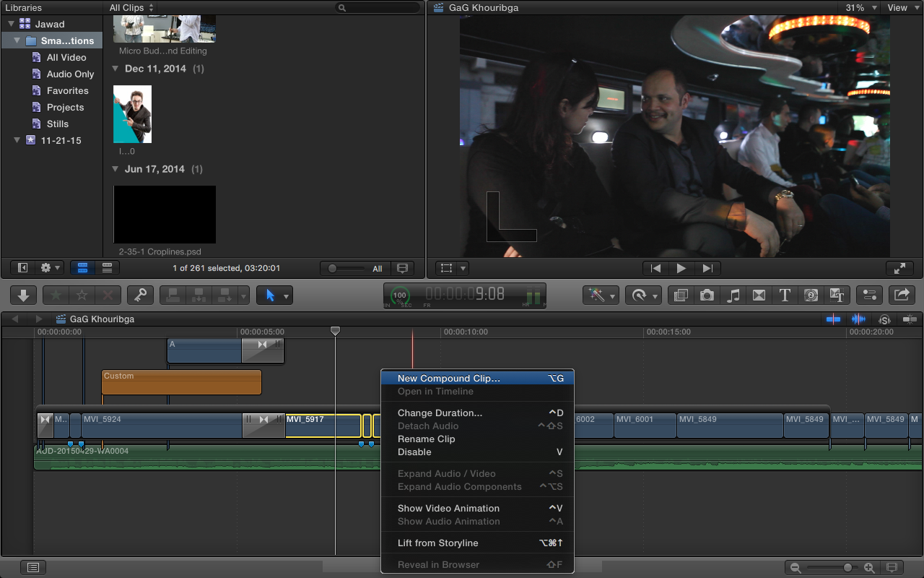Viewport: 924px width, 578px height.
Task: Choose New Compound Clip from context menu
Action: [x=448, y=379]
